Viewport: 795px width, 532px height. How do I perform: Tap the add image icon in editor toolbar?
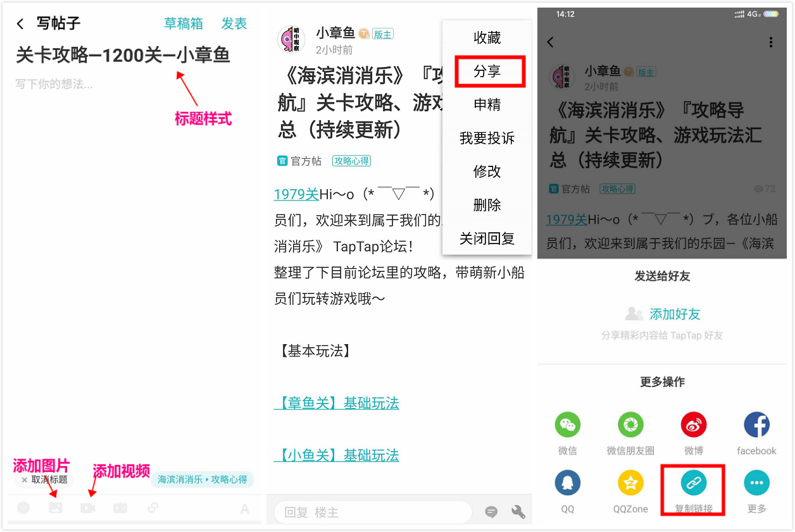click(x=56, y=507)
